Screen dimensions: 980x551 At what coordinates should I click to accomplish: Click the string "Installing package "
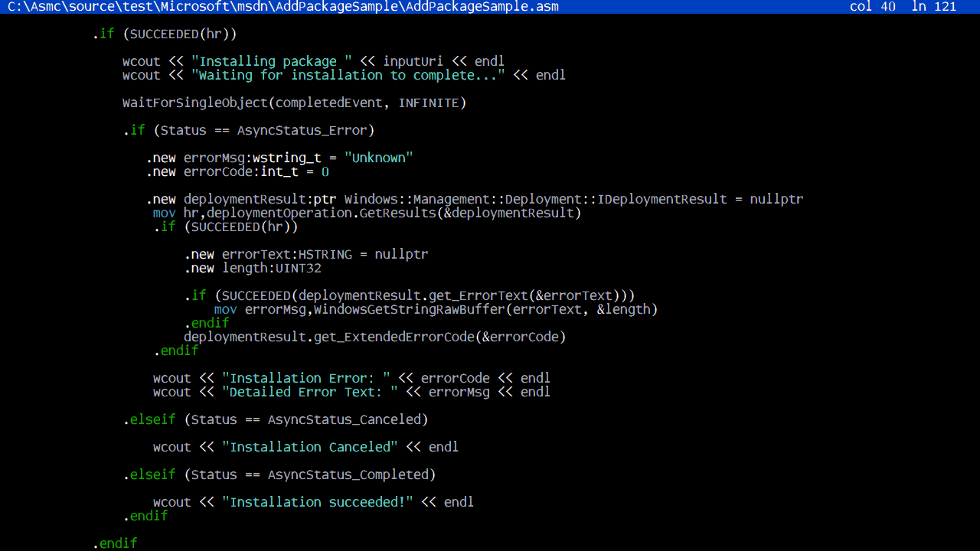[272, 62]
